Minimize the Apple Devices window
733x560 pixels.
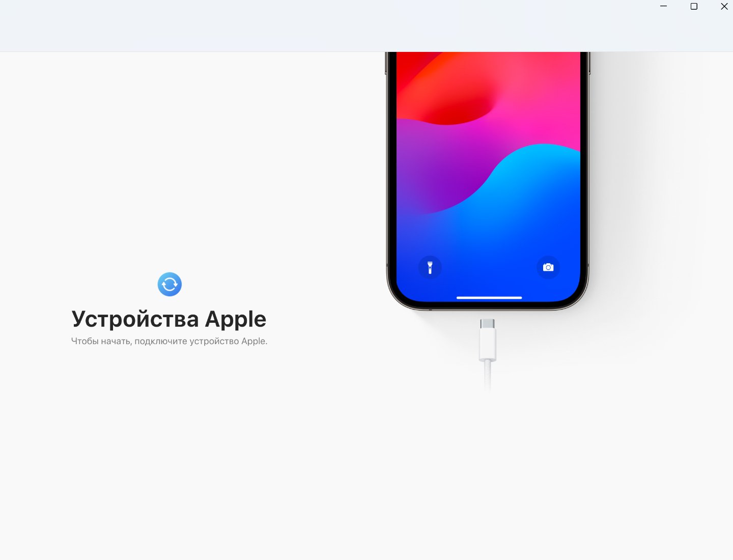coord(663,6)
